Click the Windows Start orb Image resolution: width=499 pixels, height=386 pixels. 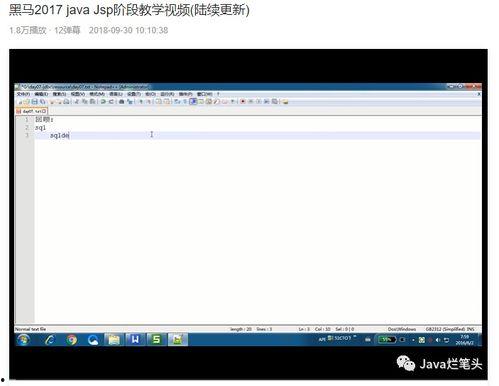tap(23, 340)
